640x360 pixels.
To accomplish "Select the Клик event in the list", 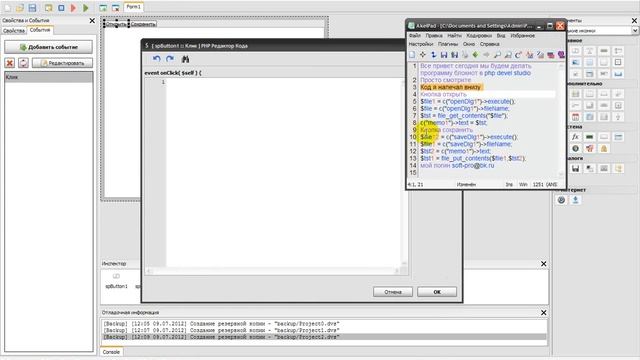I will tap(49, 77).
